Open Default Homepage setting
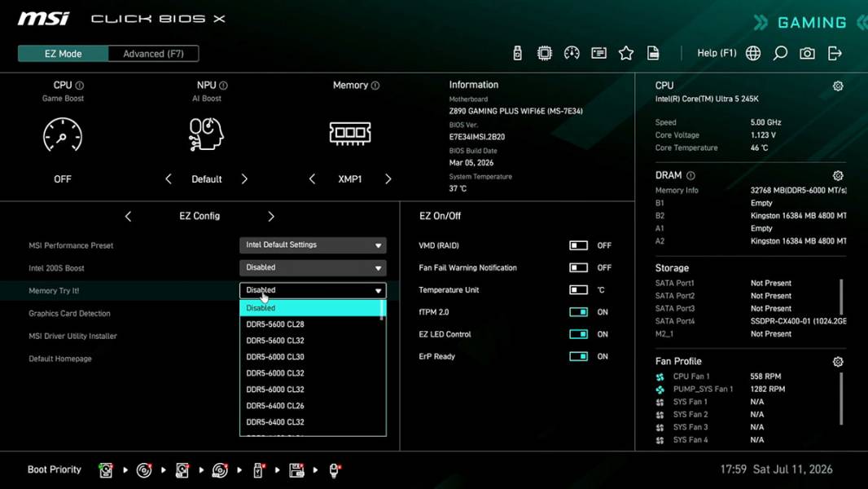The image size is (868, 489). click(59, 359)
